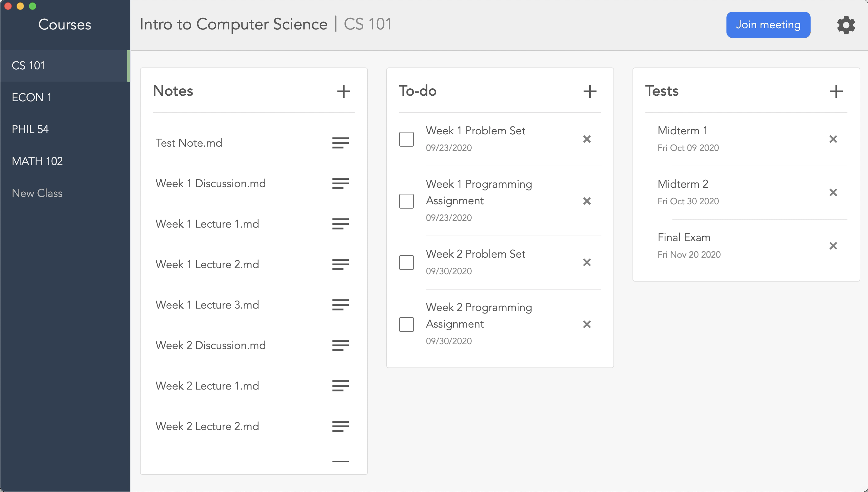Toggle the Week 2 Problem Set checkbox
The width and height of the screenshot is (868, 492).
pyautogui.click(x=407, y=262)
